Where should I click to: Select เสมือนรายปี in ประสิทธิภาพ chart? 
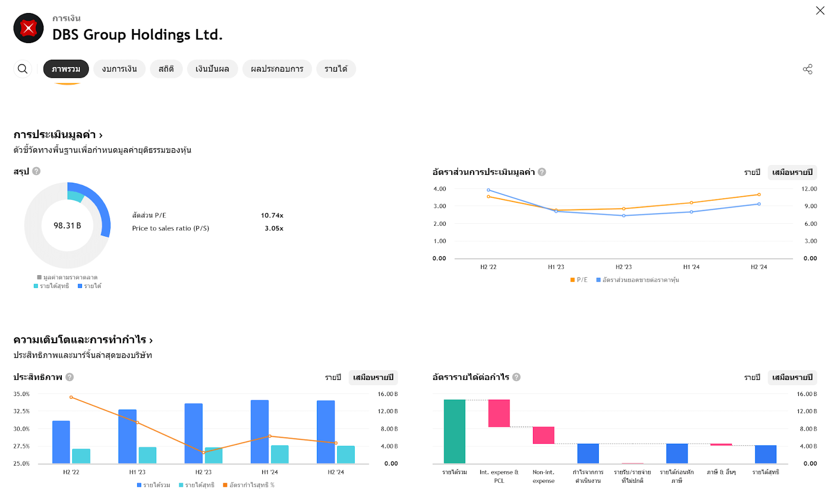click(373, 377)
